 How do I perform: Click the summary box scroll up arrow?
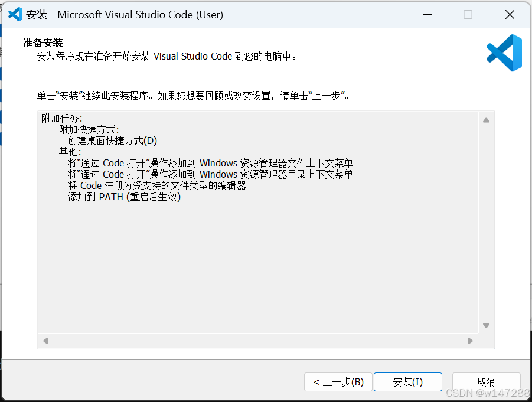click(x=486, y=120)
